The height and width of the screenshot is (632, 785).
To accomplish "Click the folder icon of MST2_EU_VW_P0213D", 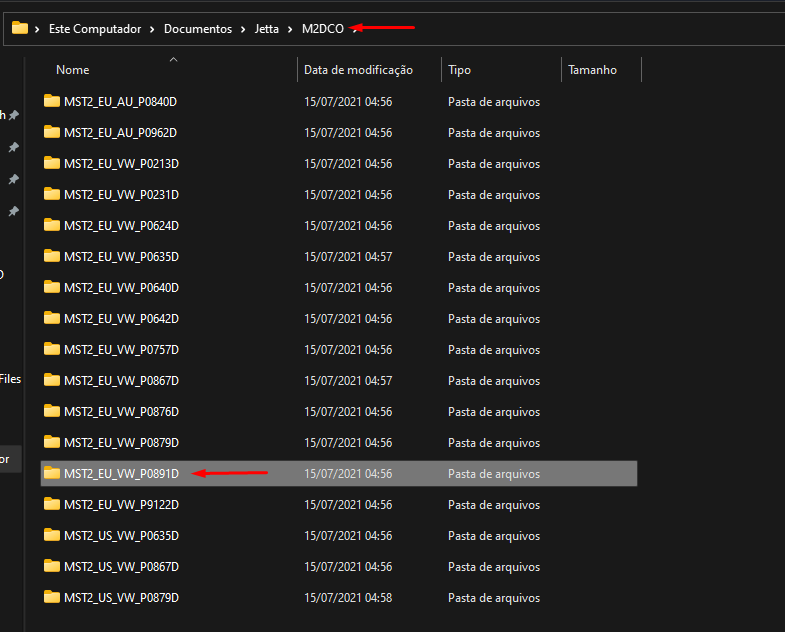I will (x=52, y=163).
